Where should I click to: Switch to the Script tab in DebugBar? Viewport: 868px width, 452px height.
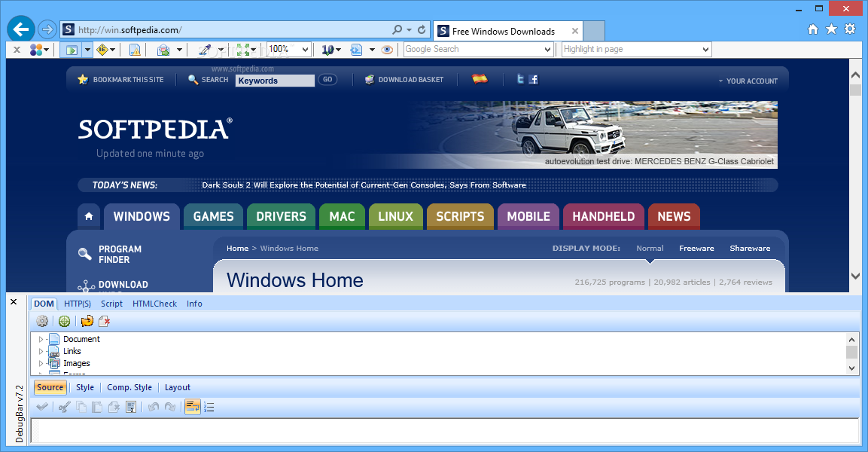click(x=112, y=304)
